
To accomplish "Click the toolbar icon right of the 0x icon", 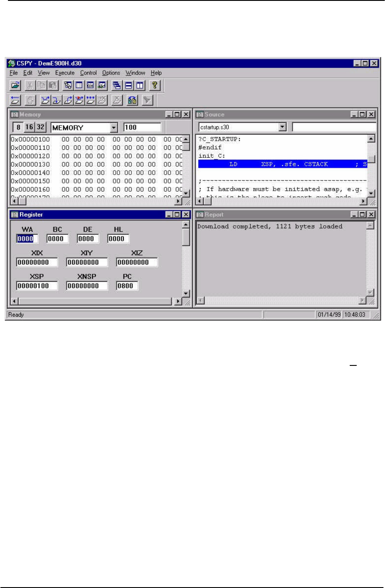I will click(x=101, y=86).
